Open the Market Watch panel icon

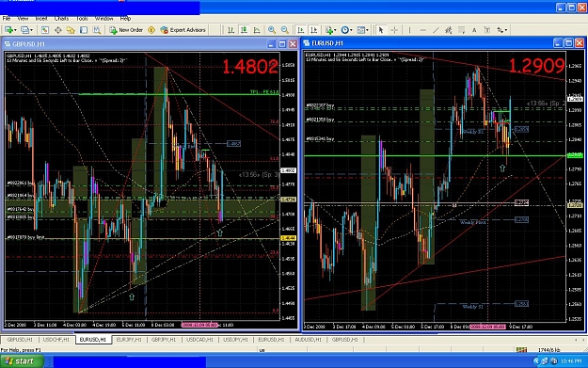point(44,30)
